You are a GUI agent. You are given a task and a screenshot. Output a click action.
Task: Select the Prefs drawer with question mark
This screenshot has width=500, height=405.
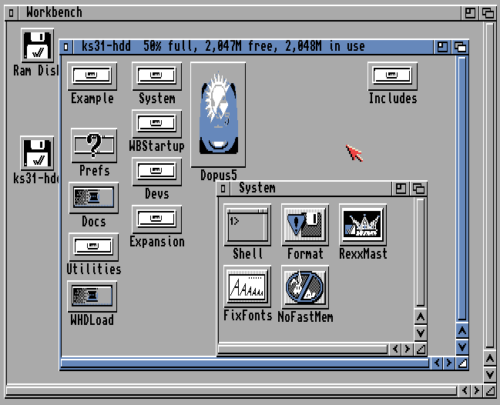point(94,145)
